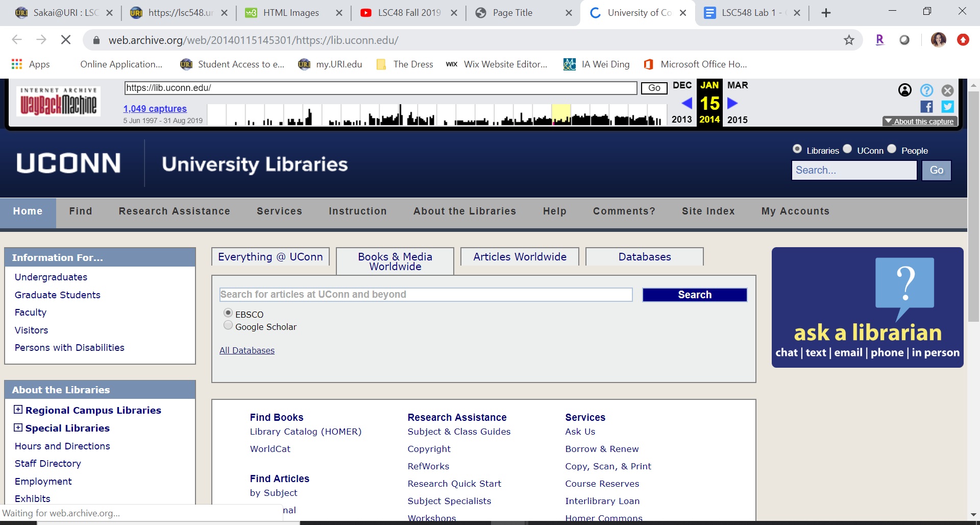
Task: Go to previous capture with blue left arrow
Action: 687,103
